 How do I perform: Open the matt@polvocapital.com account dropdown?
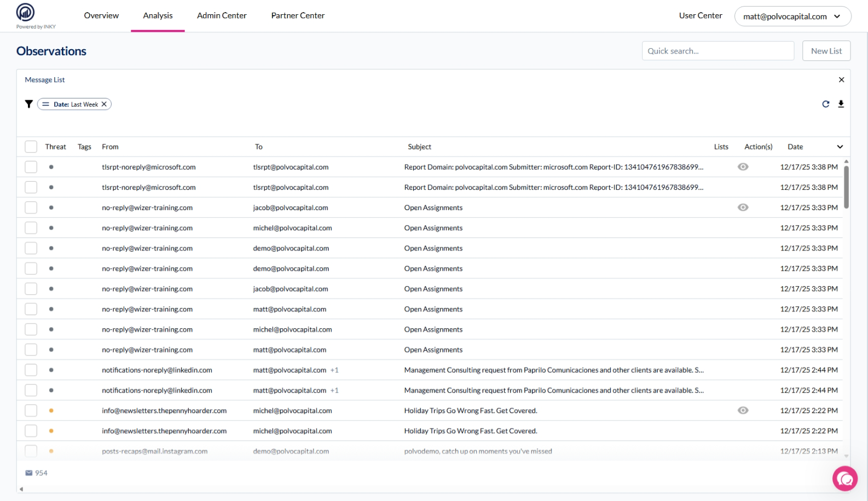(792, 16)
